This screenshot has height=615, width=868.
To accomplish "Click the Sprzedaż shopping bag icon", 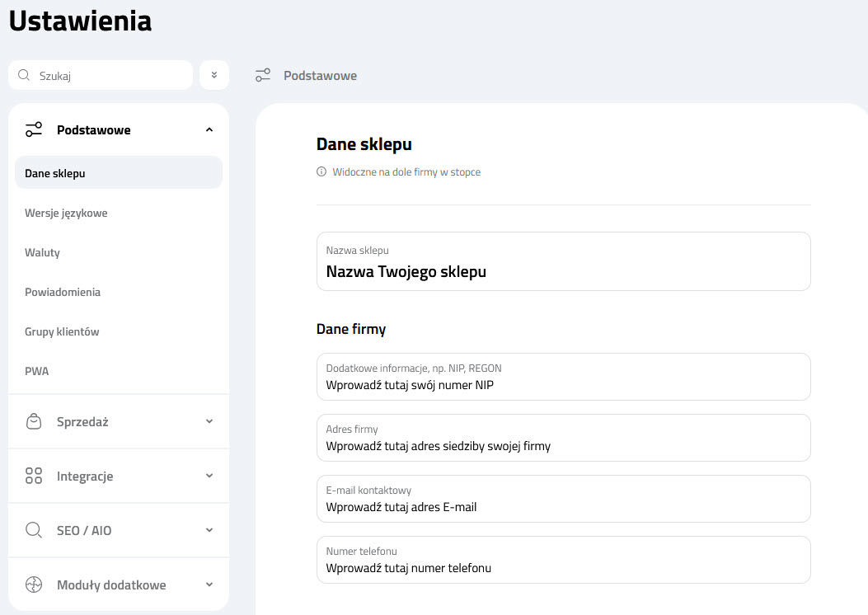I will (34, 421).
